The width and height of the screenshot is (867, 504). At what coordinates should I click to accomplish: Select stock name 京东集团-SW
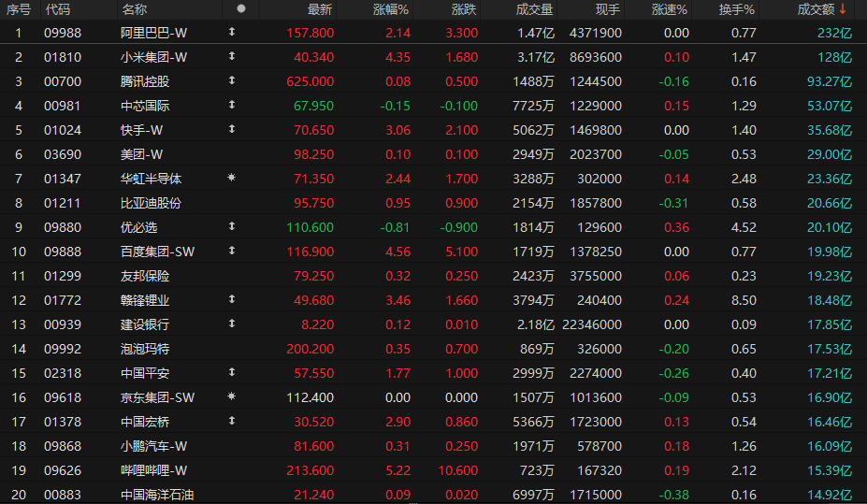coord(157,398)
